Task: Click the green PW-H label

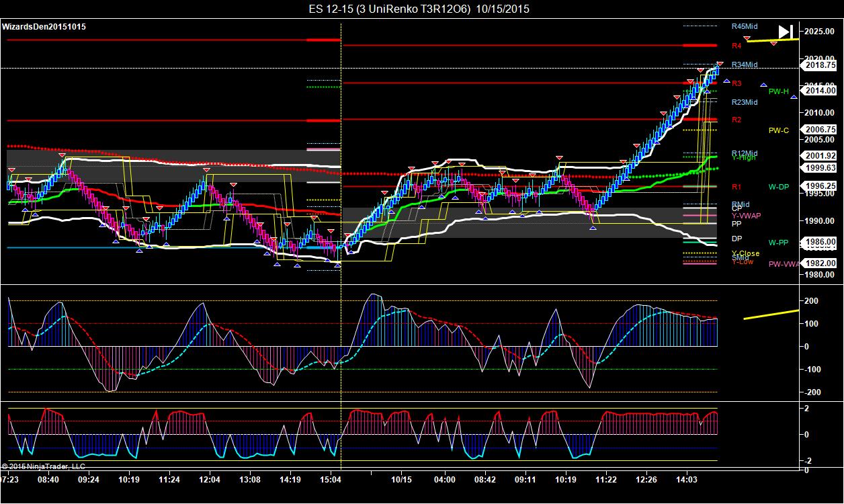Action: (779, 91)
